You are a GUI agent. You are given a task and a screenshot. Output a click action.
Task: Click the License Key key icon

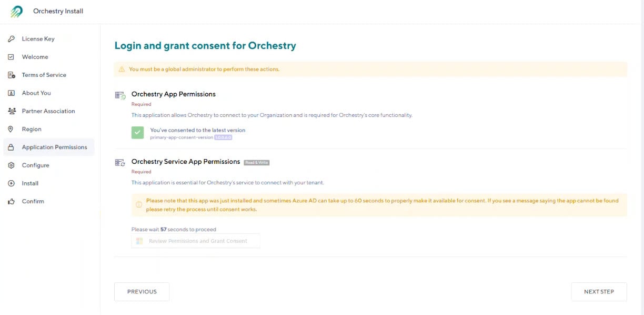point(11,39)
